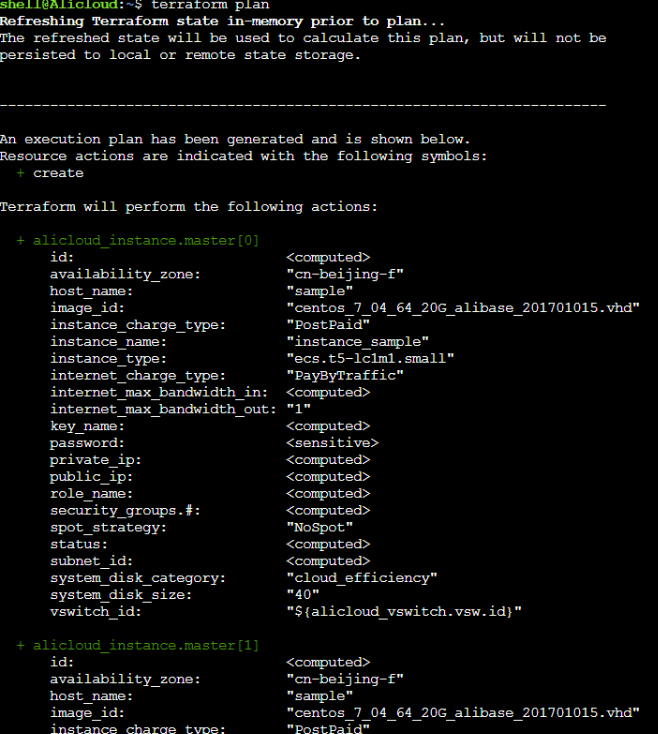Click the "NoSpot" spot_strategy value
658x734 pixels.
[x=320, y=527]
